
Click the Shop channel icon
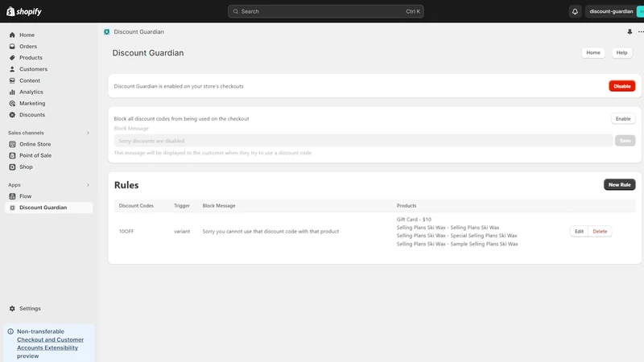click(12, 167)
